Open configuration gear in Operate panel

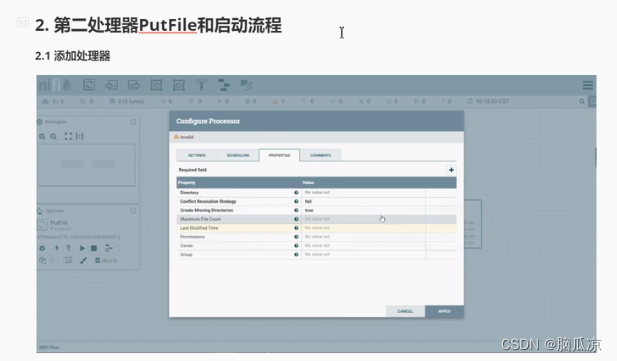coord(42,248)
